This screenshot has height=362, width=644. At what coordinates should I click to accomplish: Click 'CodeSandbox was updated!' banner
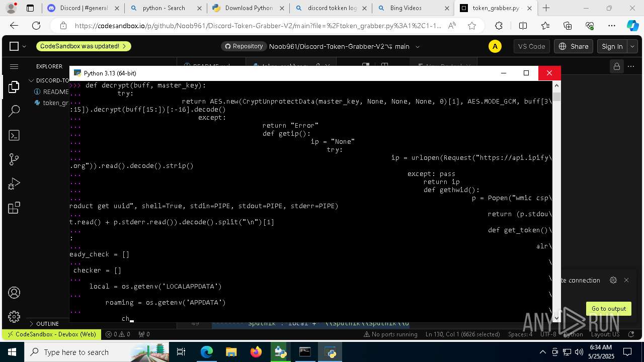click(x=84, y=46)
